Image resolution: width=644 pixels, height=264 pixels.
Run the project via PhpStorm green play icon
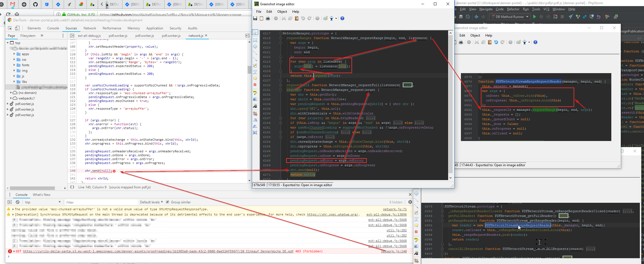(x=534, y=17)
